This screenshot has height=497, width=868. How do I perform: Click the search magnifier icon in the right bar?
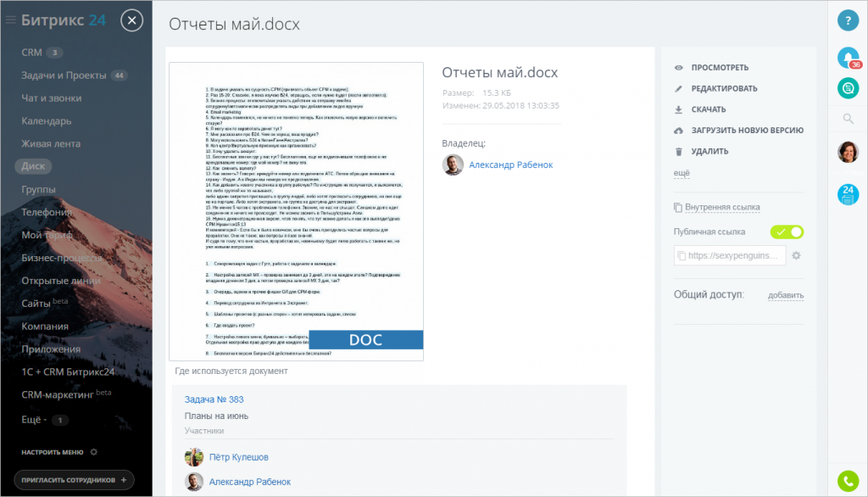point(848,119)
